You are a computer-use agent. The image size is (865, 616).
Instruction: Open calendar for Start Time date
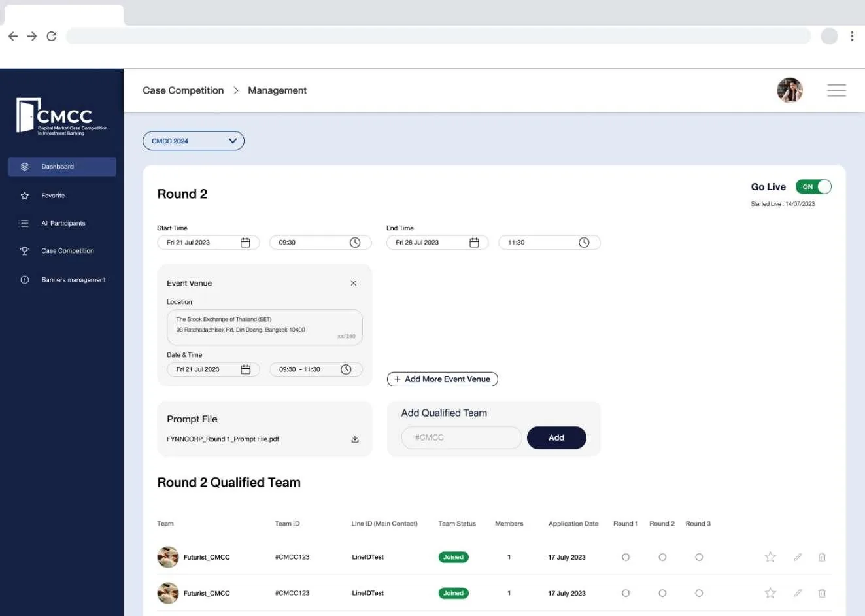click(245, 243)
